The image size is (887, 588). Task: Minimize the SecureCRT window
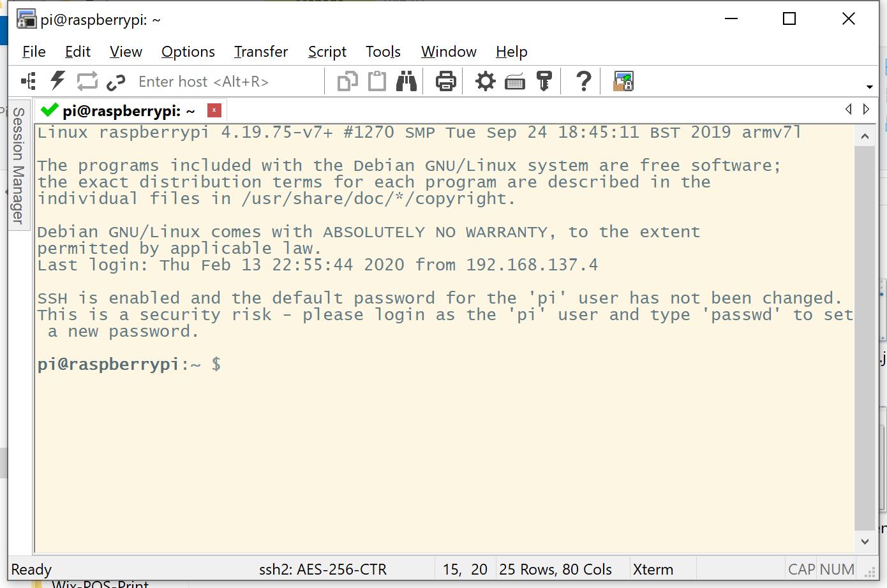[731, 19]
